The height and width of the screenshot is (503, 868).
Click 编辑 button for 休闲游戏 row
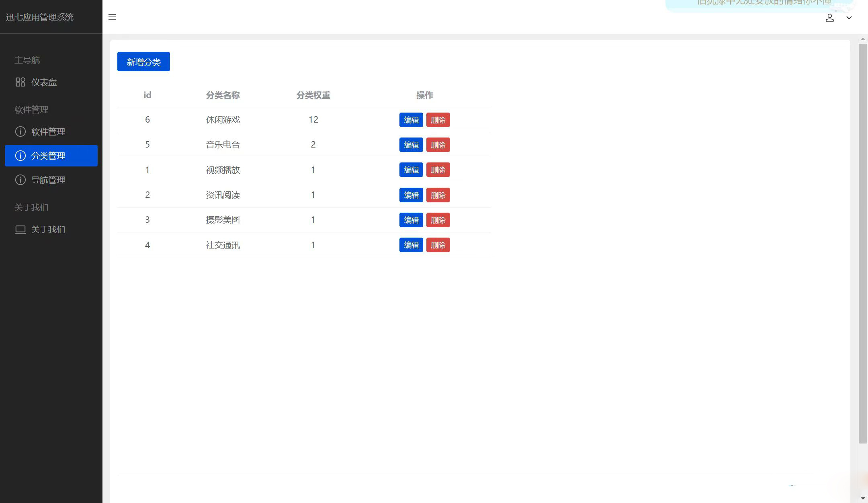411,120
